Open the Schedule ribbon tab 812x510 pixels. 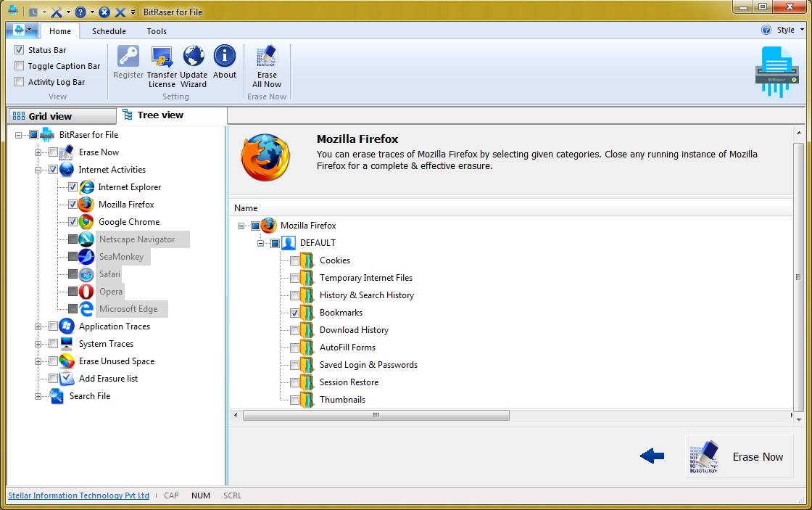[x=109, y=31]
